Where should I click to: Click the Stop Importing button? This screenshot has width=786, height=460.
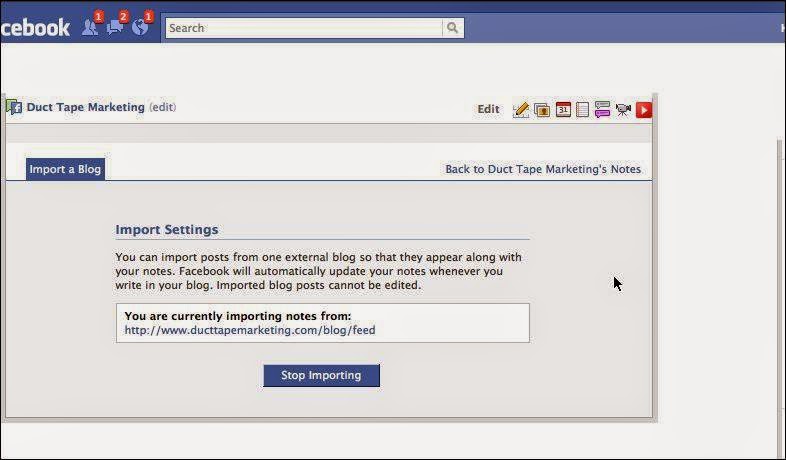click(x=321, y=375)
